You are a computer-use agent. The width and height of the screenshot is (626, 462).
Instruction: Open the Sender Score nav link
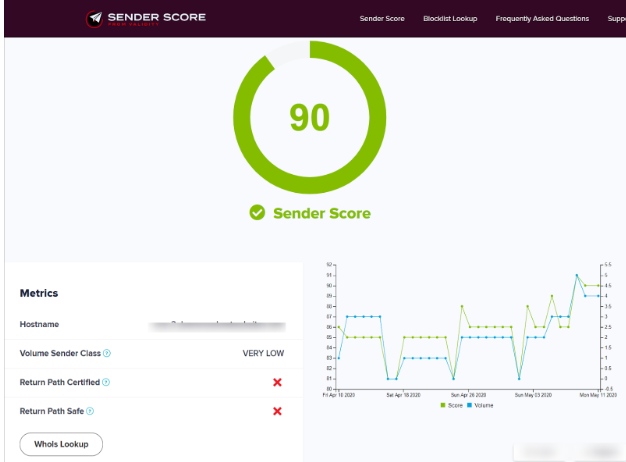pos(382,18)
